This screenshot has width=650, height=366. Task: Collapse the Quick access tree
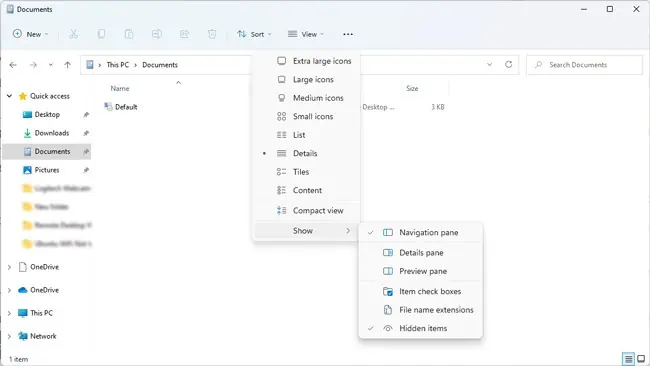point(9,96)
